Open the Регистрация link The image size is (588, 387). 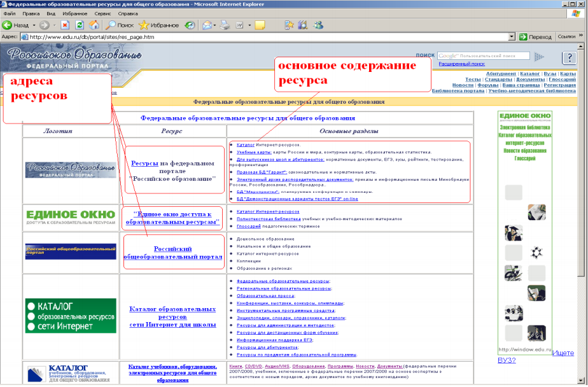(x=559, y=85)
